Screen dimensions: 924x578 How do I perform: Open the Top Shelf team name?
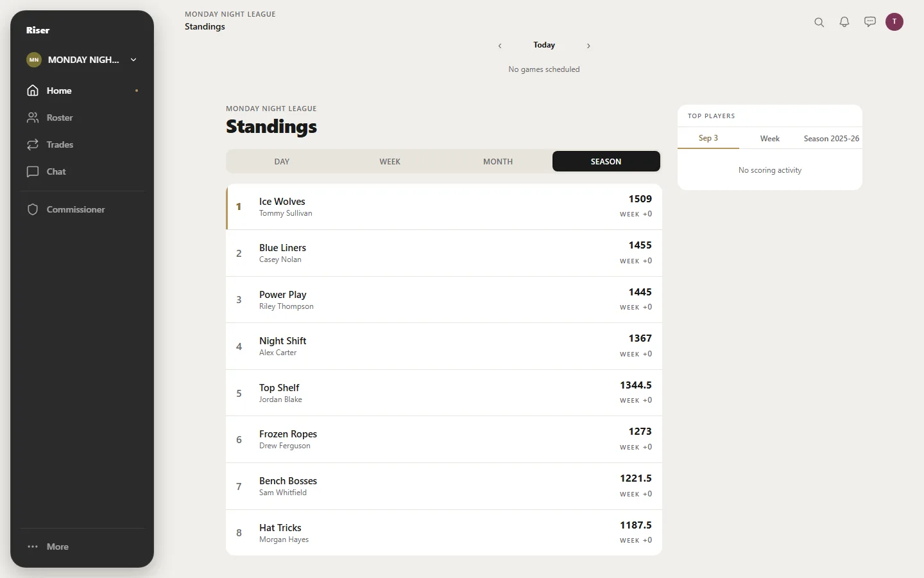[x=279, y=388]
